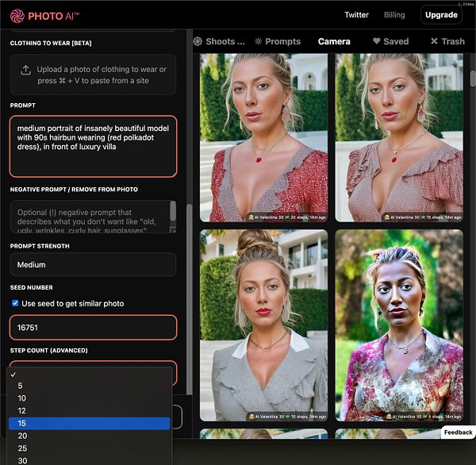Click the clothing photo upload area
The height and width of the screenshot is (465, 476).
(93, 75)
